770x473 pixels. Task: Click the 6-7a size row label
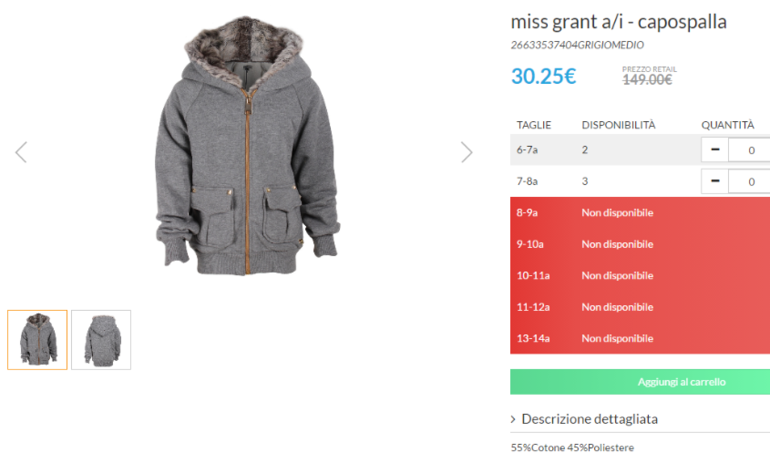point(527,150)
